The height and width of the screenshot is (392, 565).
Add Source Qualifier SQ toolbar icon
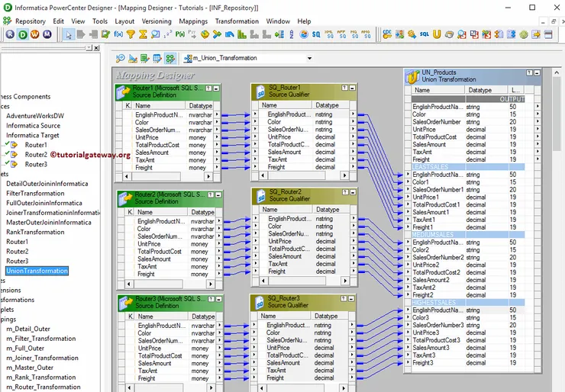(316, 34)
